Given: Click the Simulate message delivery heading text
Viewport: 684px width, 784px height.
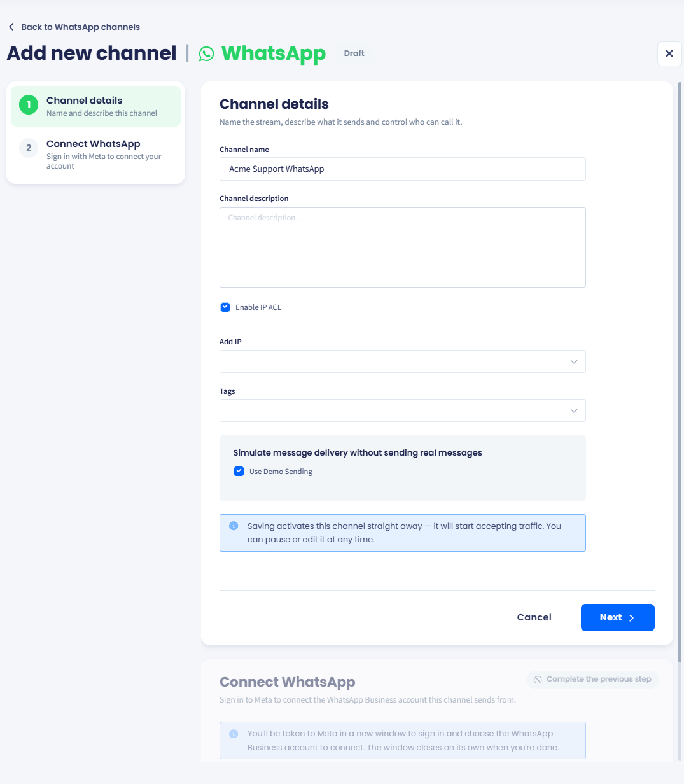Looking at the screenshot, I should coord(358,453).
